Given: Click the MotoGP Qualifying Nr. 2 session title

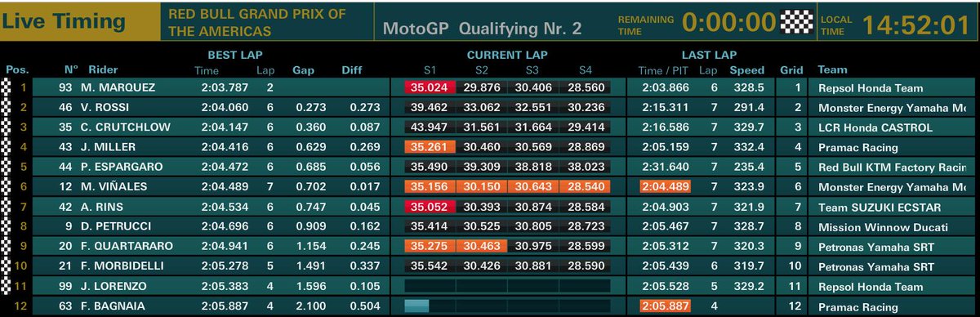Looking at the screenshot, I should point(482,29).
